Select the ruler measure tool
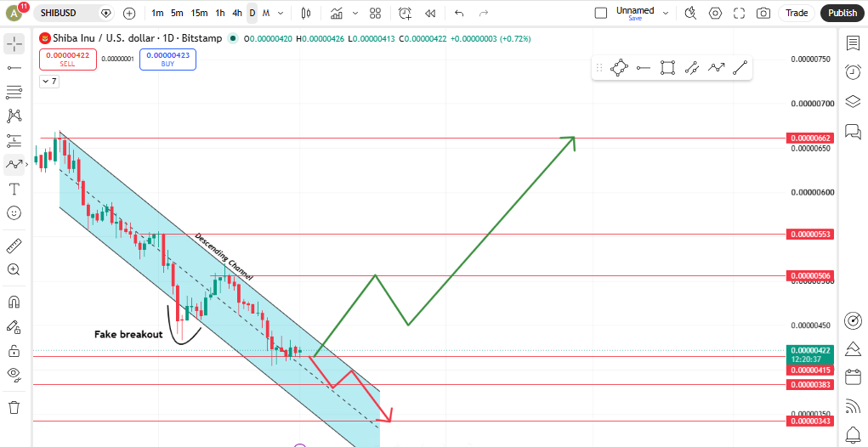This screenshot has width=868, height=447. click(14, 246)
